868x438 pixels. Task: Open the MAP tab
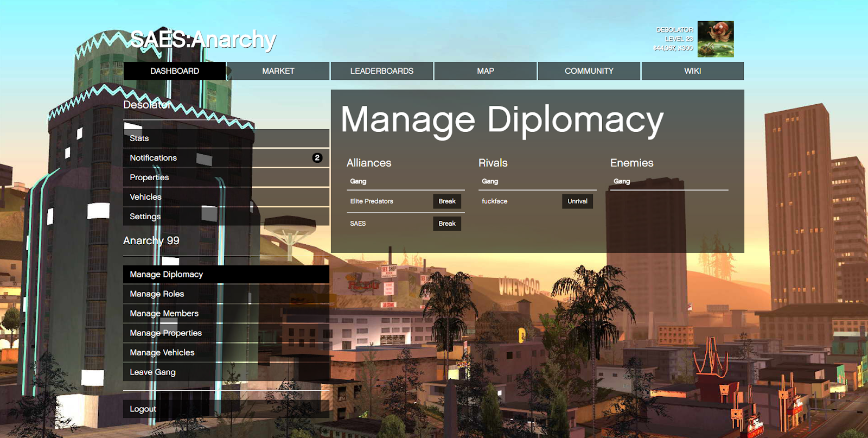486,71
